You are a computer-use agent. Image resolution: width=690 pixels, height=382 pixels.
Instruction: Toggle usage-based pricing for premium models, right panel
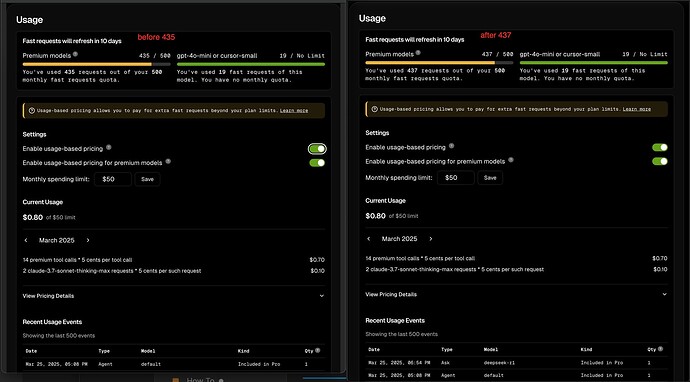pos(660,161)
